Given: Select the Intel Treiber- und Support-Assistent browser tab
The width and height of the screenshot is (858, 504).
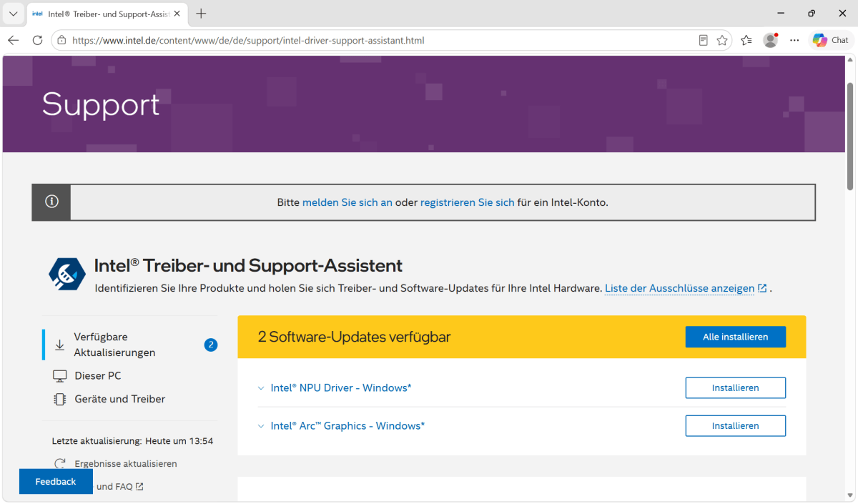Looking at the screenshot, I should point(107,14).
